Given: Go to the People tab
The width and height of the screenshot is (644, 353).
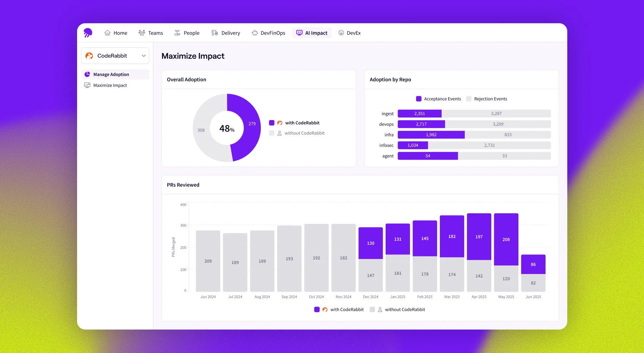Looking at the screenshot, I should (187, 33).
